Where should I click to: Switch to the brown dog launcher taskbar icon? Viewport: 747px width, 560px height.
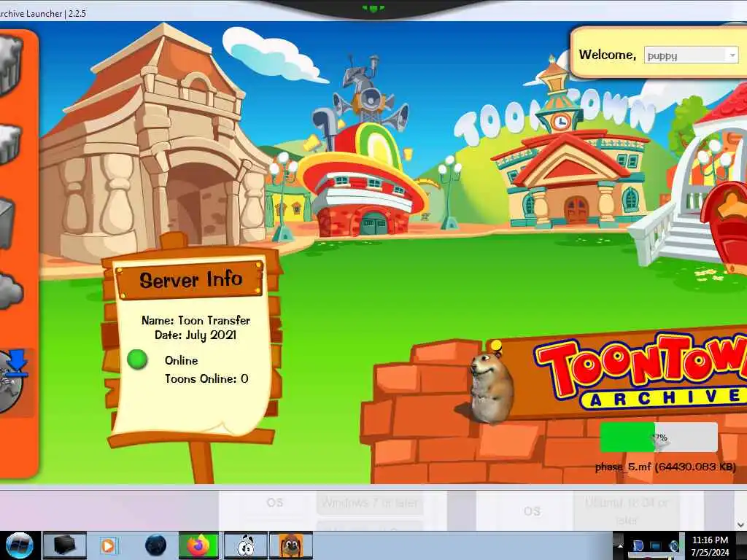[291, 545]
